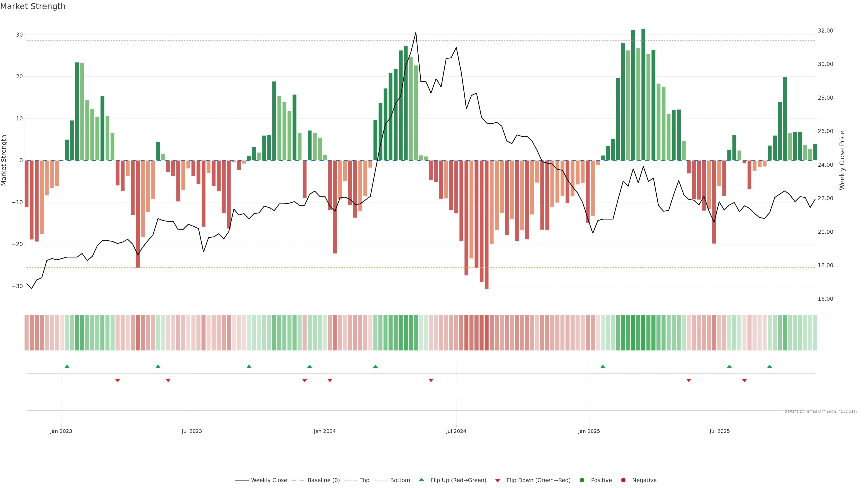Click the 32.00 tick on right axis

825,31
